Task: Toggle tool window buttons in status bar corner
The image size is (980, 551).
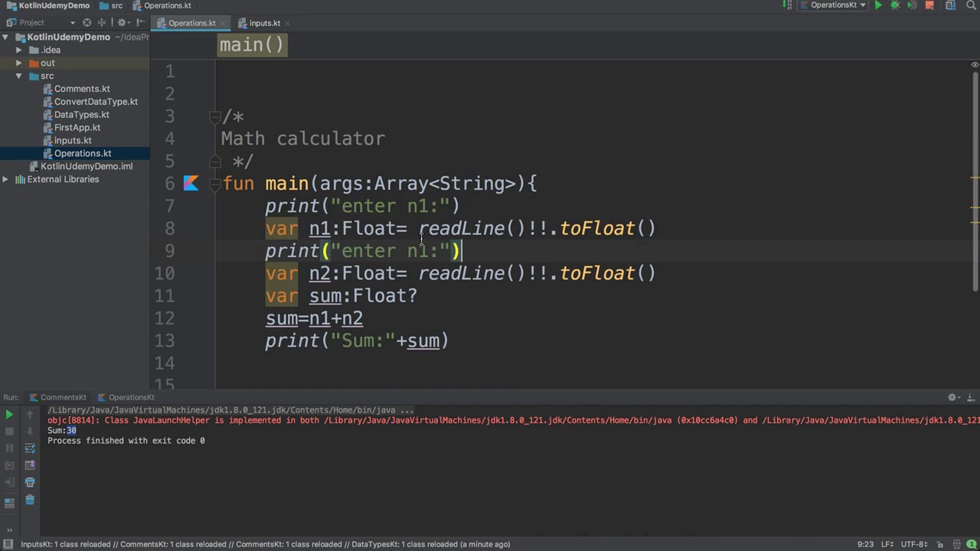Action: [7, 544]
